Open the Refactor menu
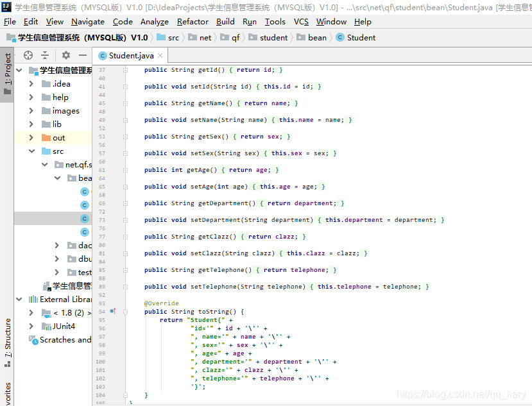Image resolution: width=532 pixels, height=406 pixels. pos(193,22)
